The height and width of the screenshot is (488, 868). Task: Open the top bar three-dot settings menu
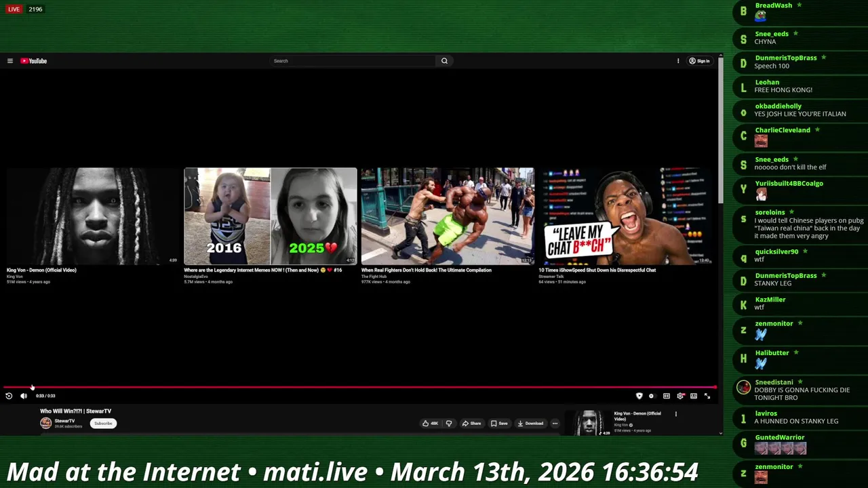coord(678,61)
